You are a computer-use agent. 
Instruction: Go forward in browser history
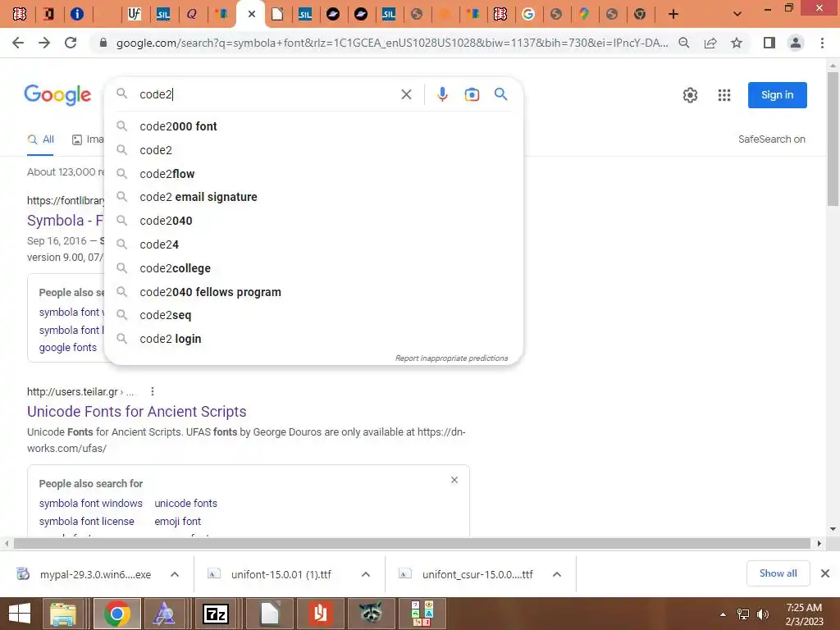pos(44,43)
